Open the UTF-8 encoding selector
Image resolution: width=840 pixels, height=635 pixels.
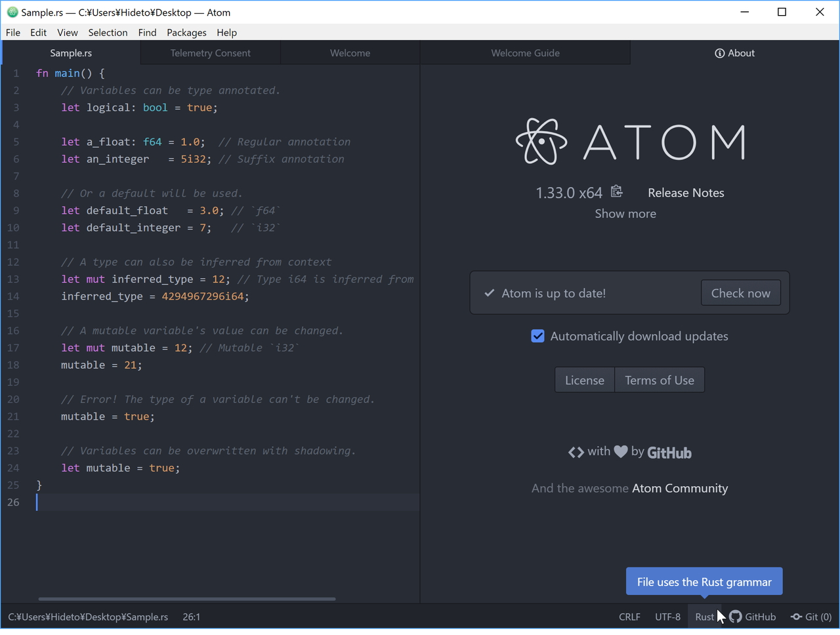pyautogui.click(x=667, y=617)
